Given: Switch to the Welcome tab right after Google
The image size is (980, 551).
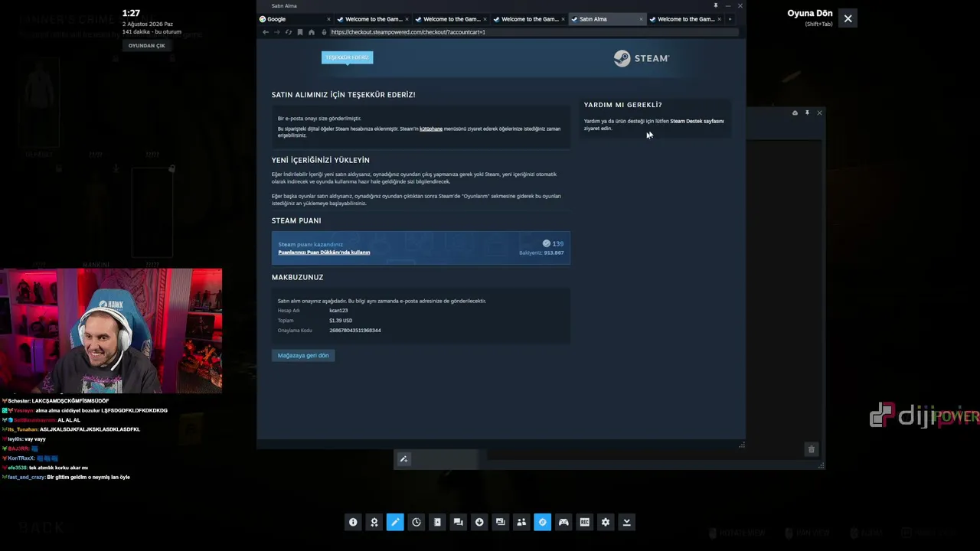Looking at the screenshot, I should tap(374, 19).
